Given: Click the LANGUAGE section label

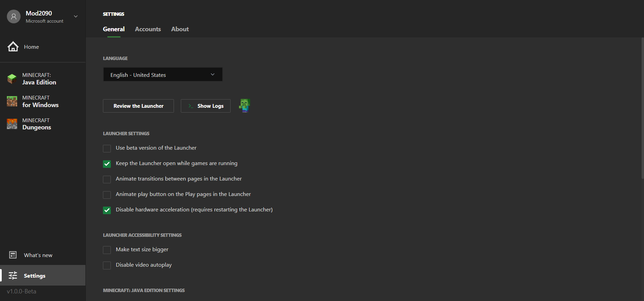Looking at the screenshot, I should pyautogui.click(x=115, y=58).
